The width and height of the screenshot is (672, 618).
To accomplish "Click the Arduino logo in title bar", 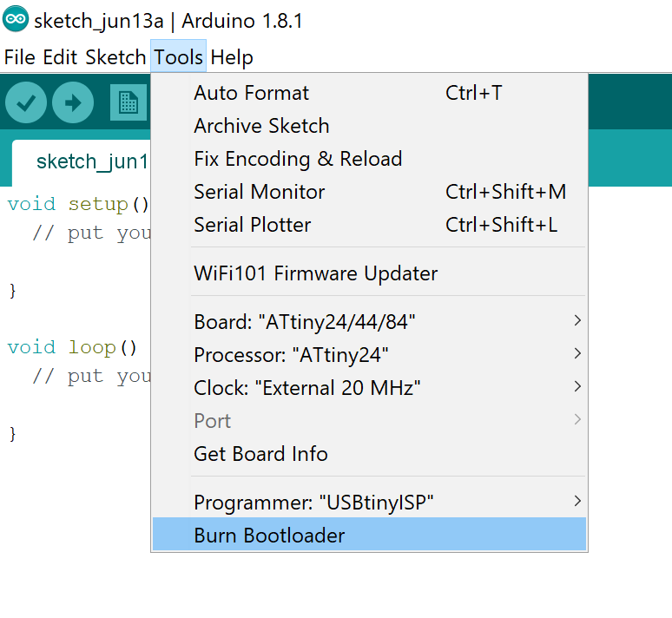I will [x=16, y=22].
